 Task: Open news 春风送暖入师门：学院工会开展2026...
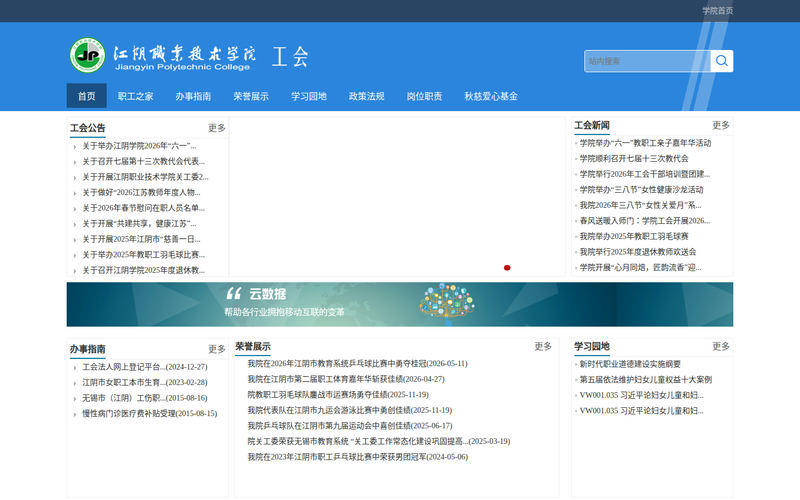coord(645,221)
